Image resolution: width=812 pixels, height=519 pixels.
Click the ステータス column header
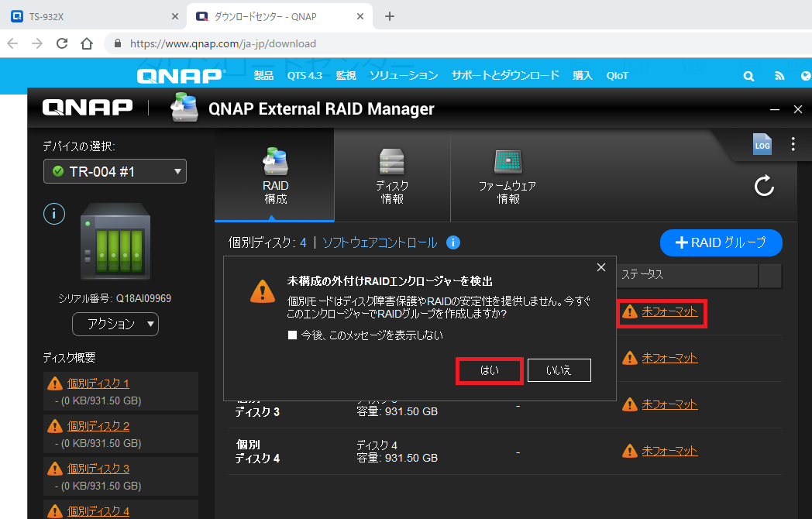coord(688,275)
